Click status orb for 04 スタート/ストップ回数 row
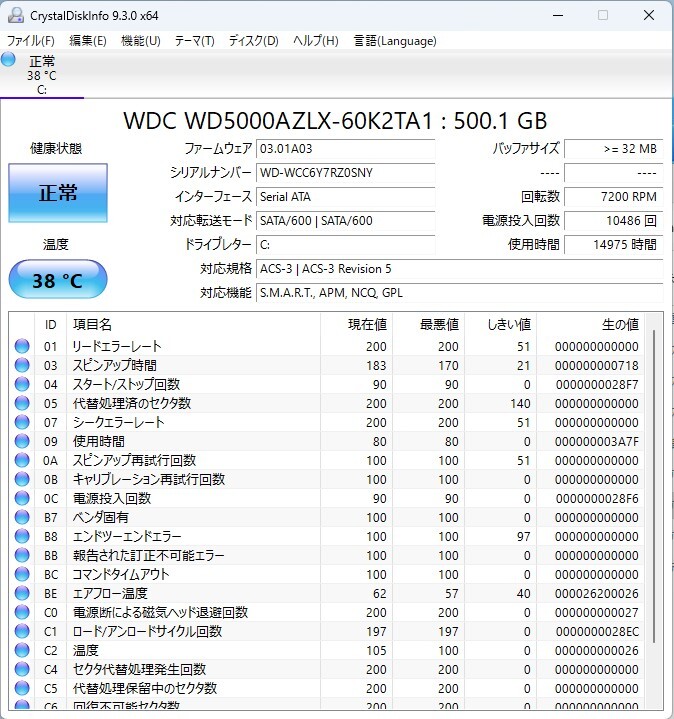The height and width of the screenshot is (719, 674). point(22,384)
